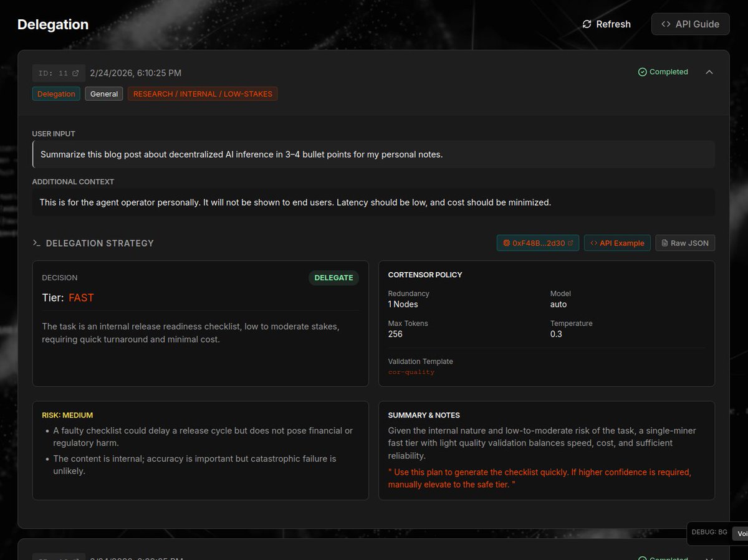Click the Tier value 'FAST'
The height and width of the screenshot is (560, 748).
point(81,298)
